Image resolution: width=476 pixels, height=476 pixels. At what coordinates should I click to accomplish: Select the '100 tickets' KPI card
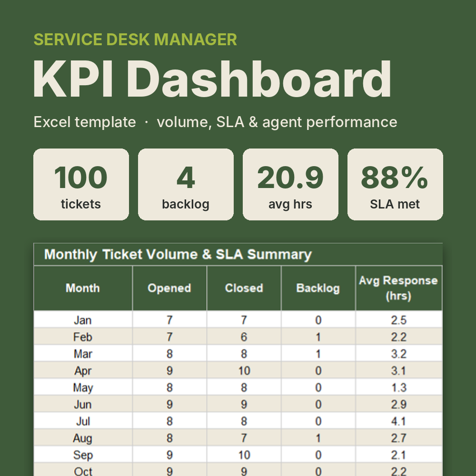[81, 184]
